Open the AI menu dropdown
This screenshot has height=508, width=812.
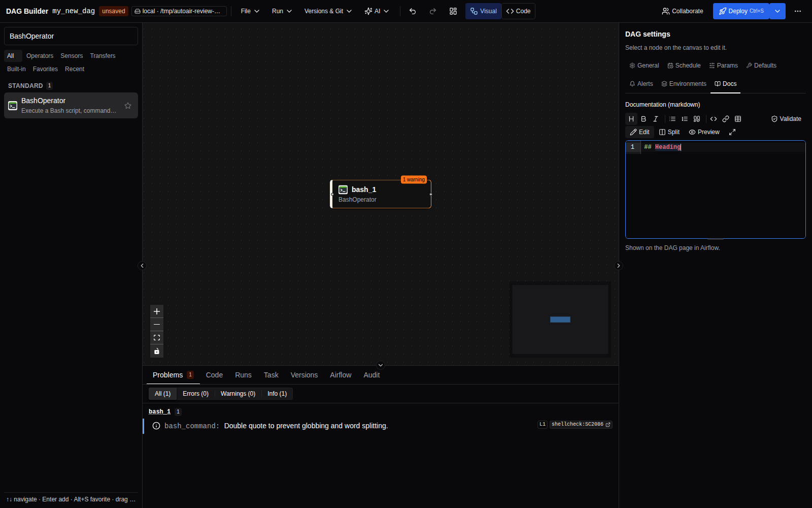pyautogui.click(x=377, y=11)
